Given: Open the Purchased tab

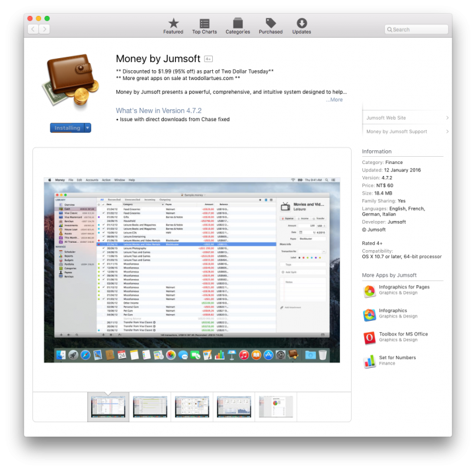Looking at the screenshot, I should pyautogui.click(x=270, y=26).
